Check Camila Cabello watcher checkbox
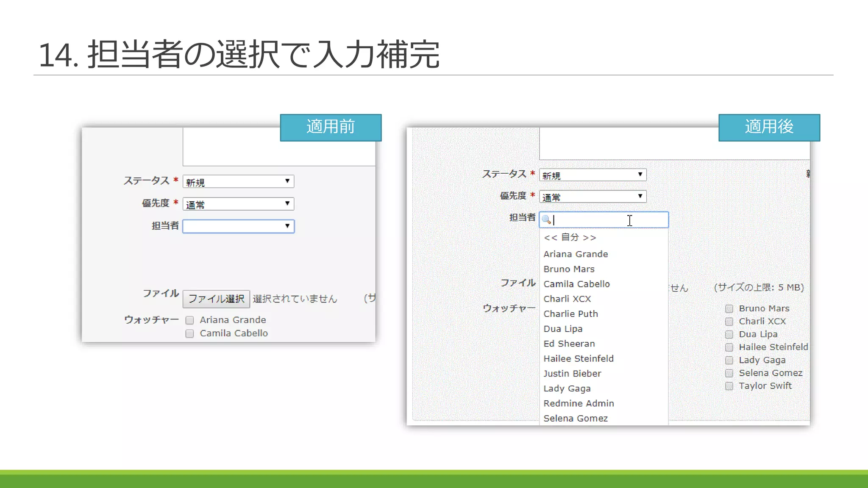868x488 pixels. 189,334
